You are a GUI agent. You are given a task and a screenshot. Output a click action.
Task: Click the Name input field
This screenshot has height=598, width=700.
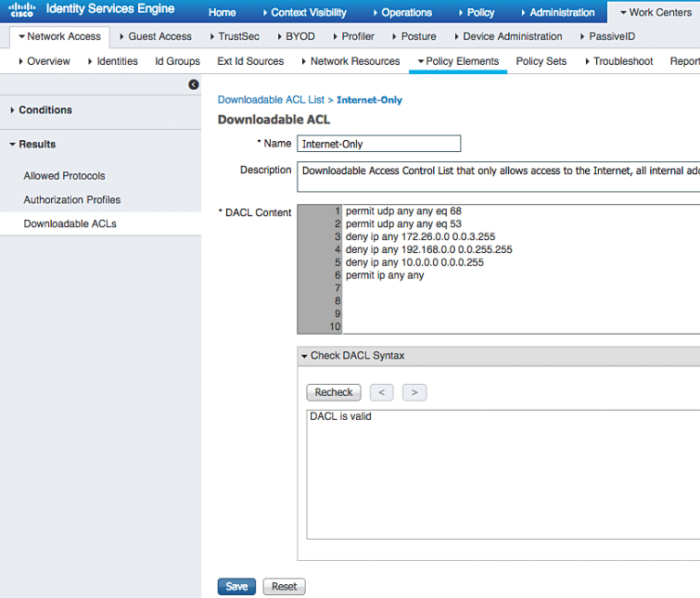(x=379, y=144)
